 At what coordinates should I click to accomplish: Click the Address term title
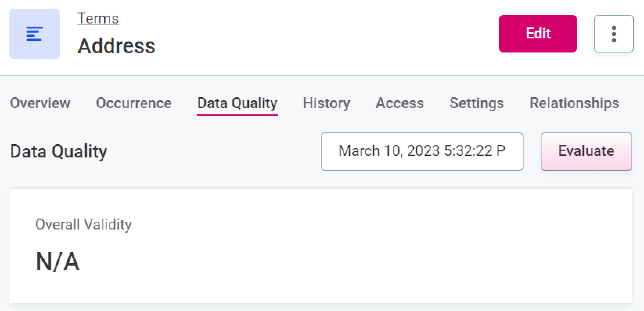tap(116, 46)
